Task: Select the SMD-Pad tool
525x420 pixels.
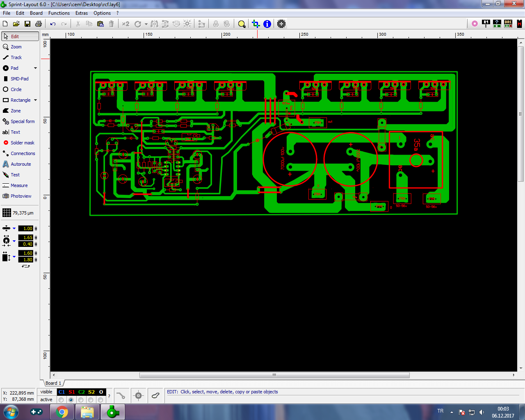Action: coord(19,79)
